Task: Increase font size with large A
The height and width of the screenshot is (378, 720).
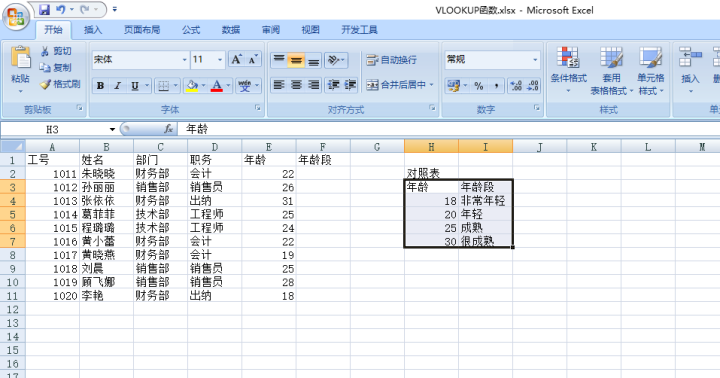Action: (x=236, y=60)
